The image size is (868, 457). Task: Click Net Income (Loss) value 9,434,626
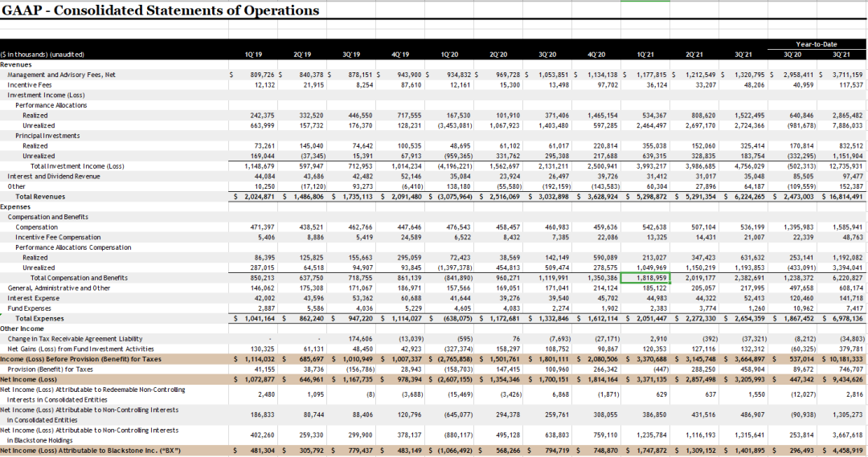pyautogui.click(x=848, y=380)
